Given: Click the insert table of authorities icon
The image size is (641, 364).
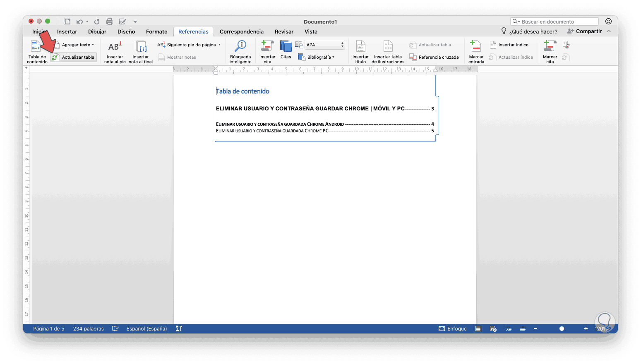Looking at the screenshot, I should 566,45.
